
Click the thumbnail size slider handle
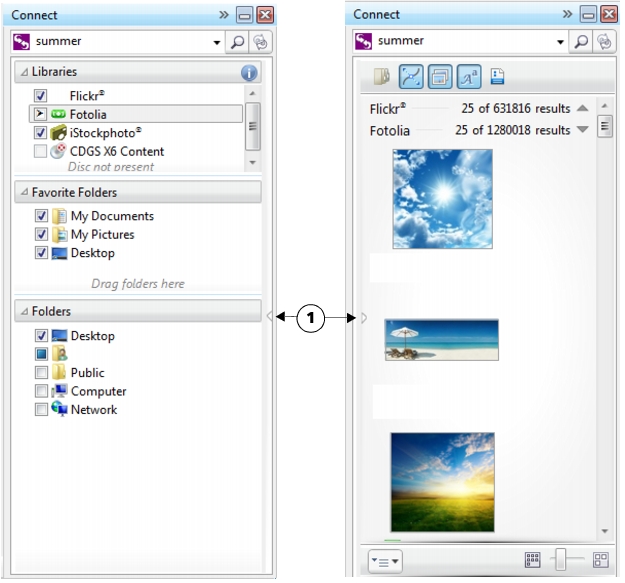tap(562, 560)
